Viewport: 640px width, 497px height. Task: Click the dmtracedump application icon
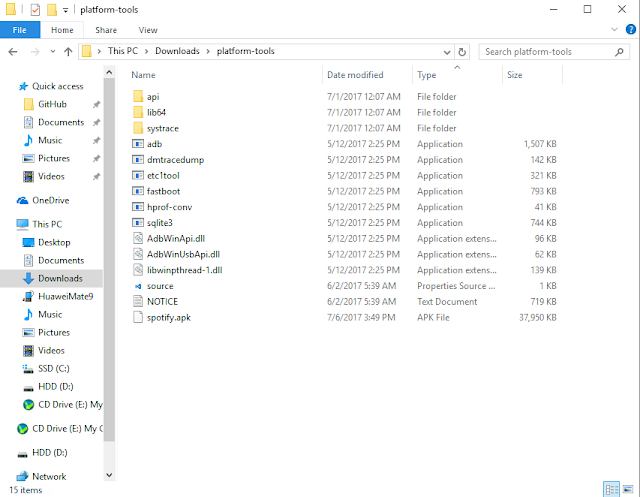(138, 160)
